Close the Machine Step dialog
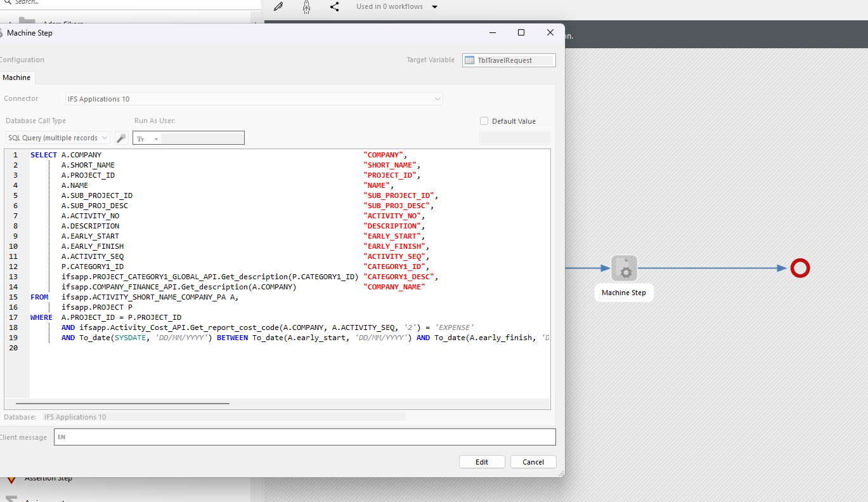868x502 pixels. tap(550, 32)
